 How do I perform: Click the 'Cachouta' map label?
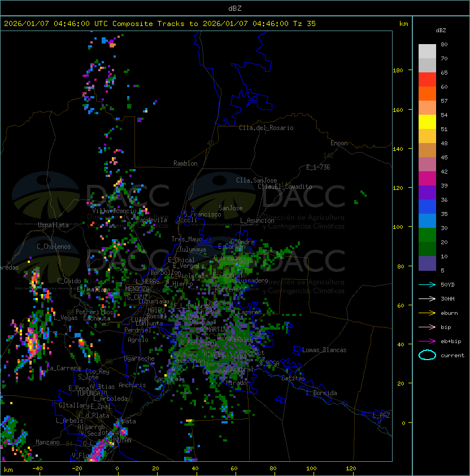click(97, 318)
